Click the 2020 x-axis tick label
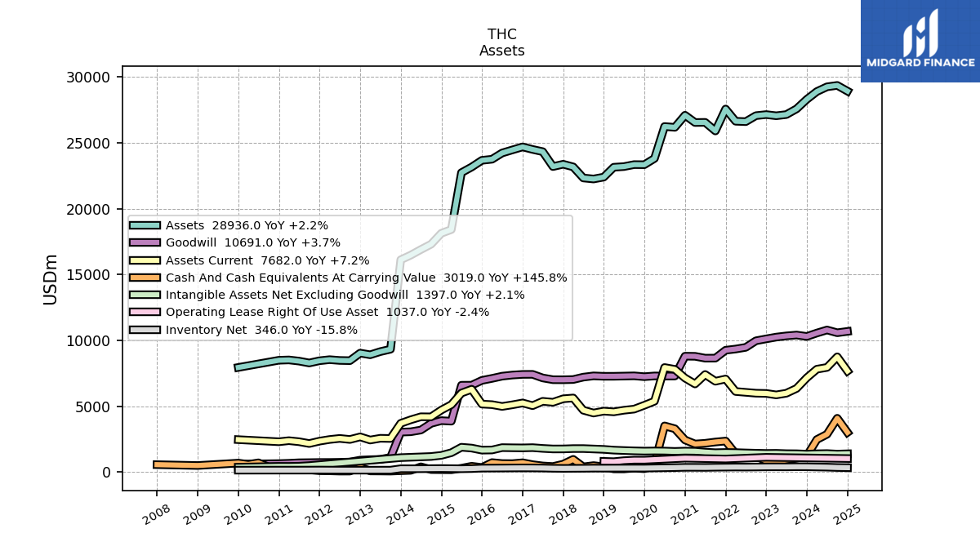Screen dimensions: 980x551 (644, 513)
